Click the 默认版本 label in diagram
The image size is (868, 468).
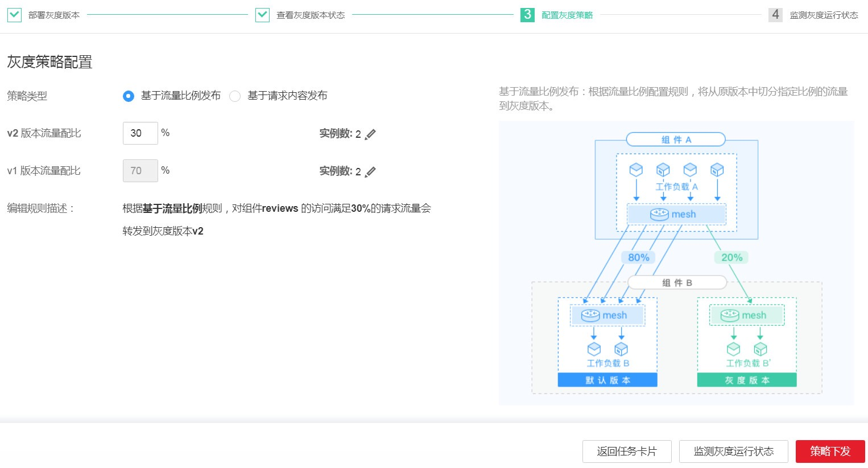pos(607,380)
